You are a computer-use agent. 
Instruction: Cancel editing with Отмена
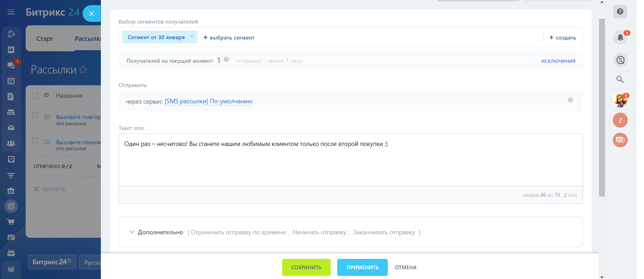[x=406, y=267]
